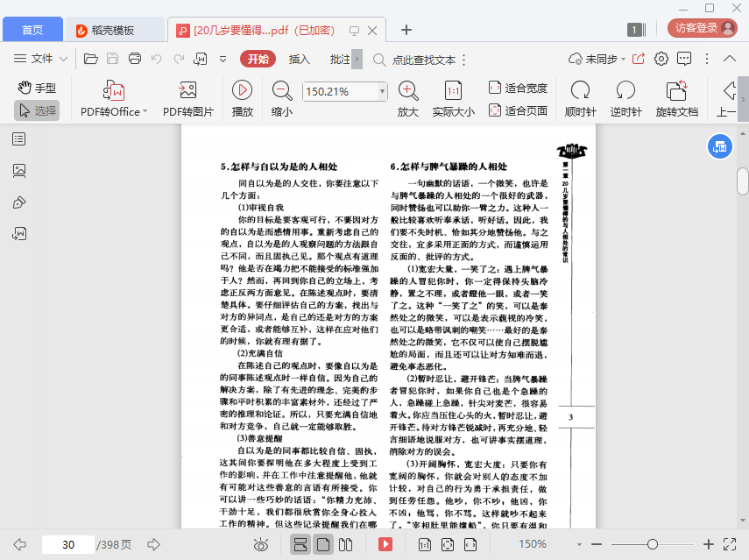Switch to the 插入 ribbon tab
This screenshot has height=560, width=749.
coord(299,59)
